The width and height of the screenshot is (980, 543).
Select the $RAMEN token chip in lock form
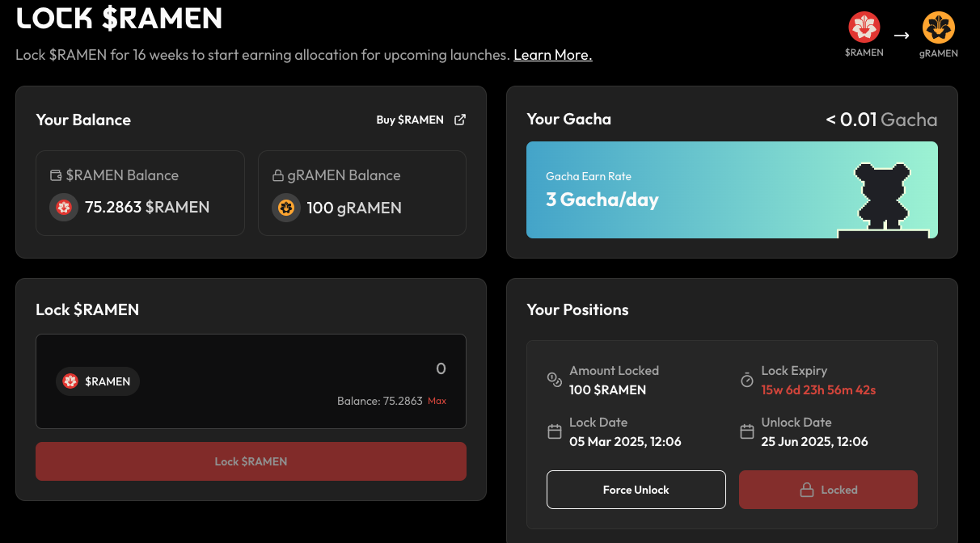point(98,381)
